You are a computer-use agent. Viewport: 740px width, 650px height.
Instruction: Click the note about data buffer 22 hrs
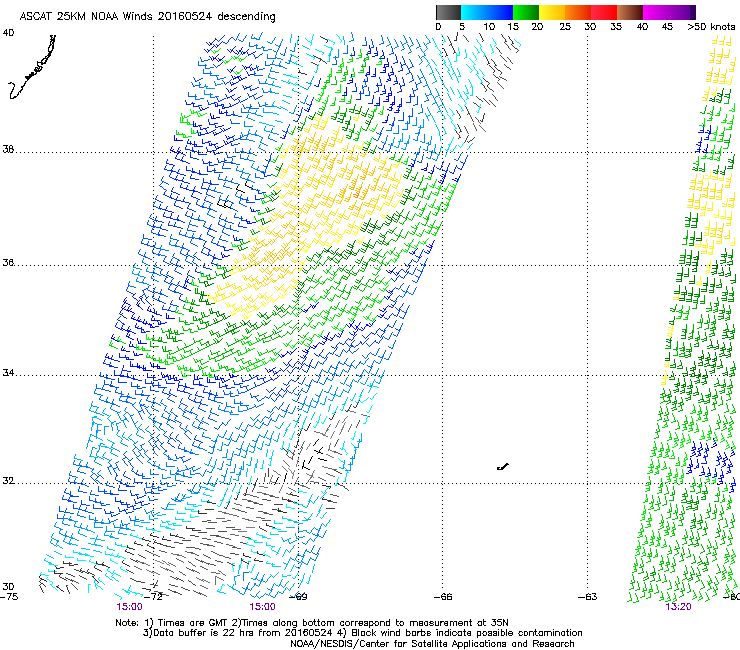(238, 633)
